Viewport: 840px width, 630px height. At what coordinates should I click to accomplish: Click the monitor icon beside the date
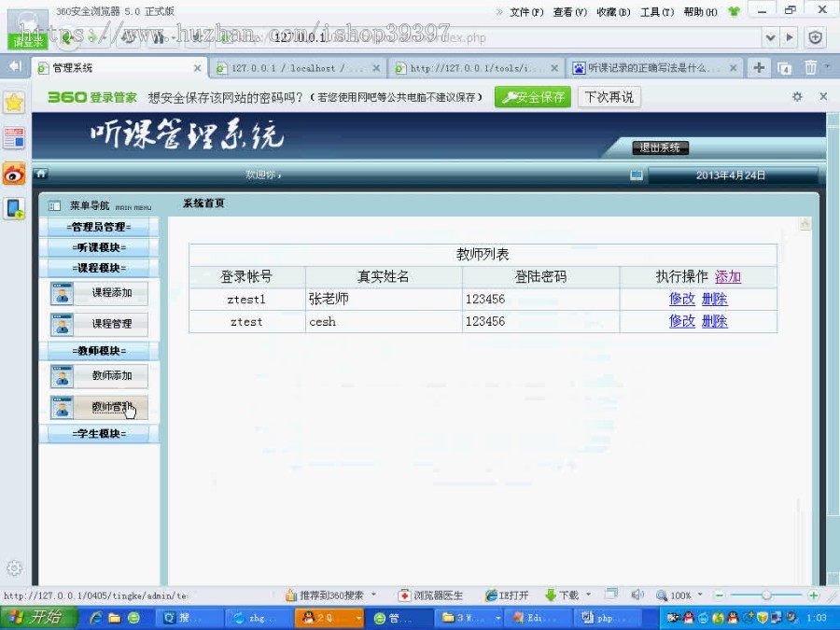click(x=636, y=175)
